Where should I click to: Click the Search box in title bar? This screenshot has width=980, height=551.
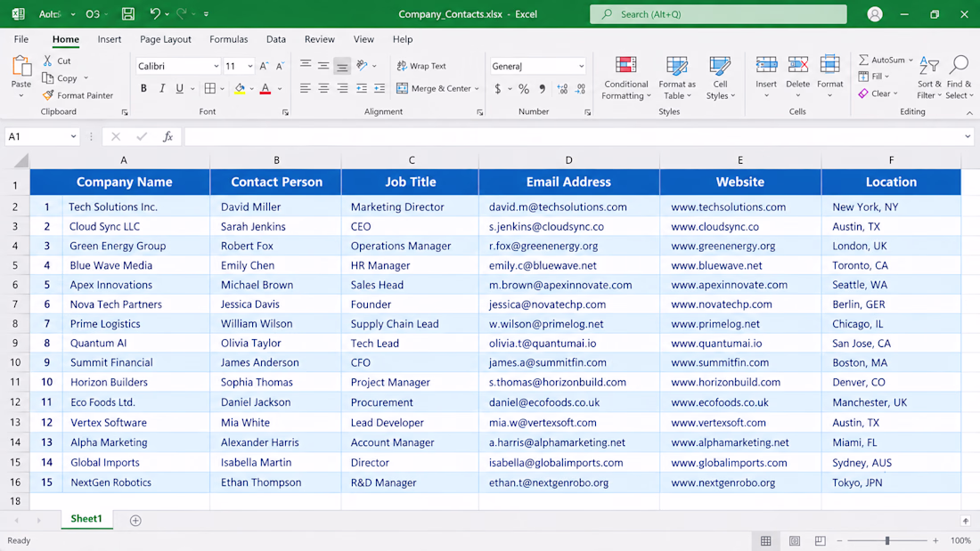pos(718,13)
